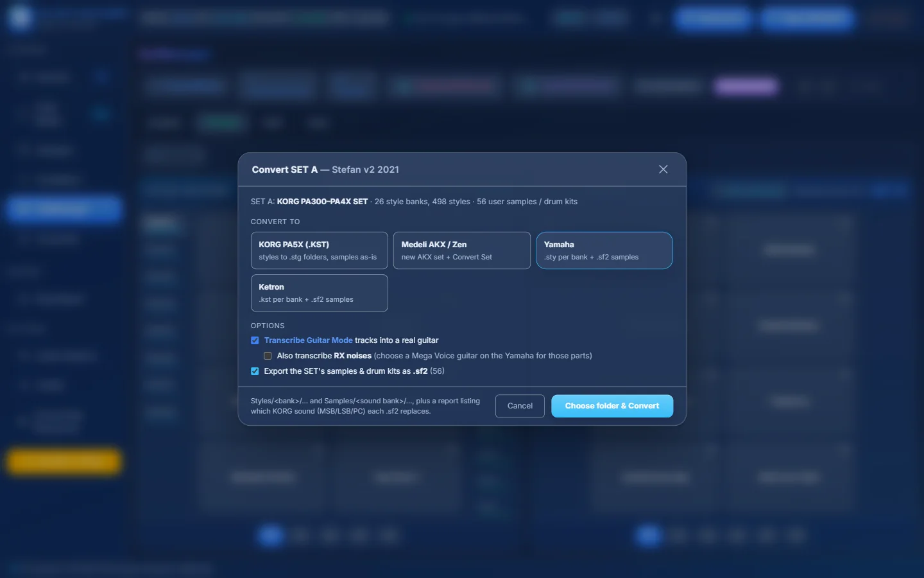Select the Ketron conversion option
Image resolution: width=924 pixels, height=578 pixels.
[320, 293]
